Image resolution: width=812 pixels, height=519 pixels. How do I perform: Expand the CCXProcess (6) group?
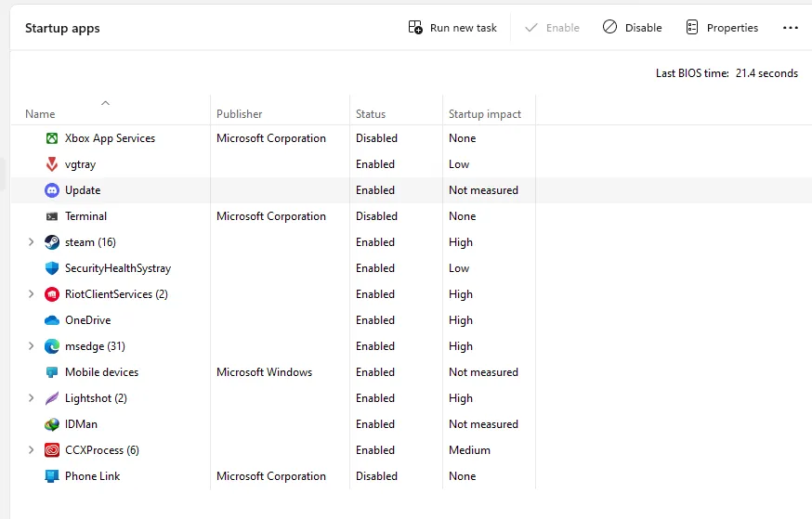(31, 450)
